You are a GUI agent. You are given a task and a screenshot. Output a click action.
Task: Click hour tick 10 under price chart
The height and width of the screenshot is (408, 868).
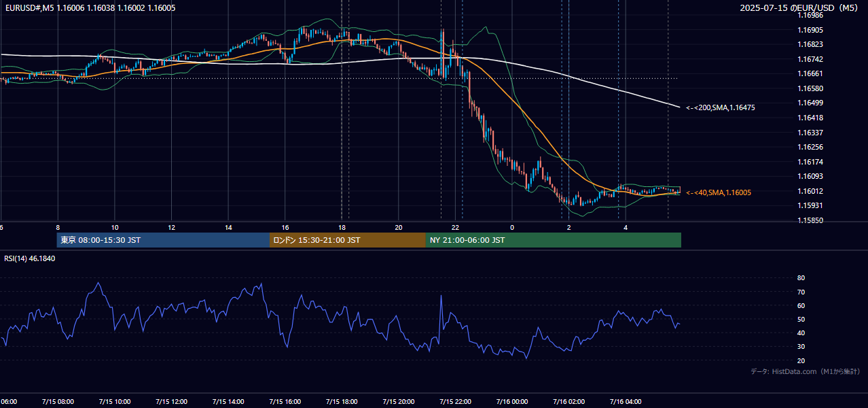coord(115,228)
